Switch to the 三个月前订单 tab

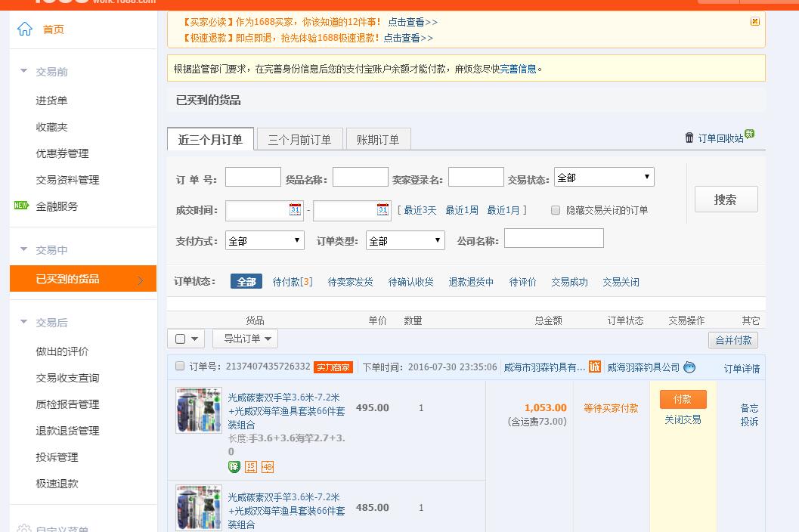tap(299, 139)
